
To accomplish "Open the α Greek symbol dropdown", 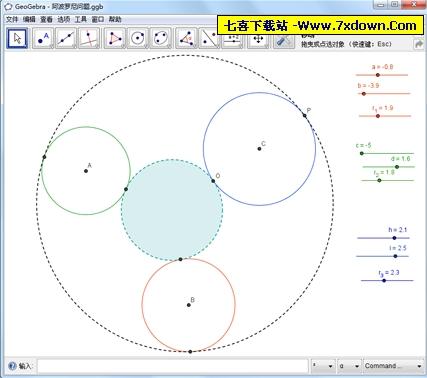I will (349, 366).
